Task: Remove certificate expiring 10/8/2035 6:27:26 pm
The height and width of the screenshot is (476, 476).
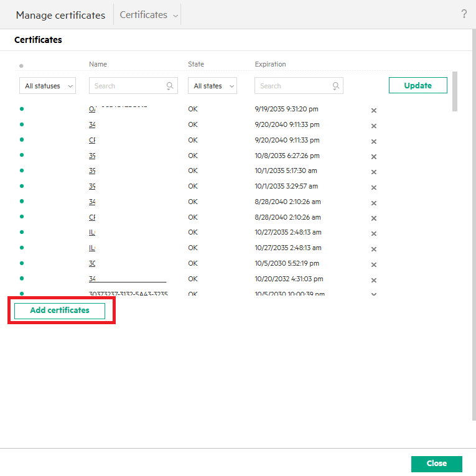Action: coord(374,157)
